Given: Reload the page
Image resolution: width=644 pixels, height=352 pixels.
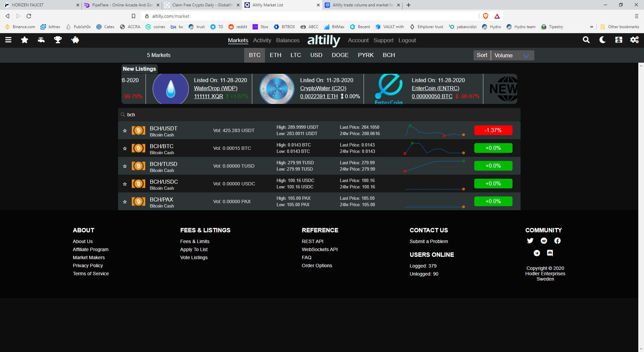Looking at the screenshot, I should [x=29, y=16].
